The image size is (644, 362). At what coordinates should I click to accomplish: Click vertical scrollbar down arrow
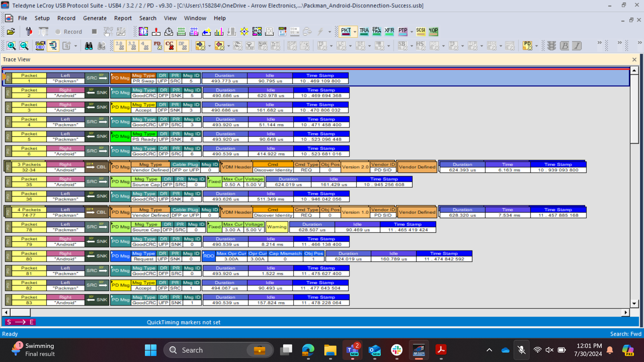point(634,304)
